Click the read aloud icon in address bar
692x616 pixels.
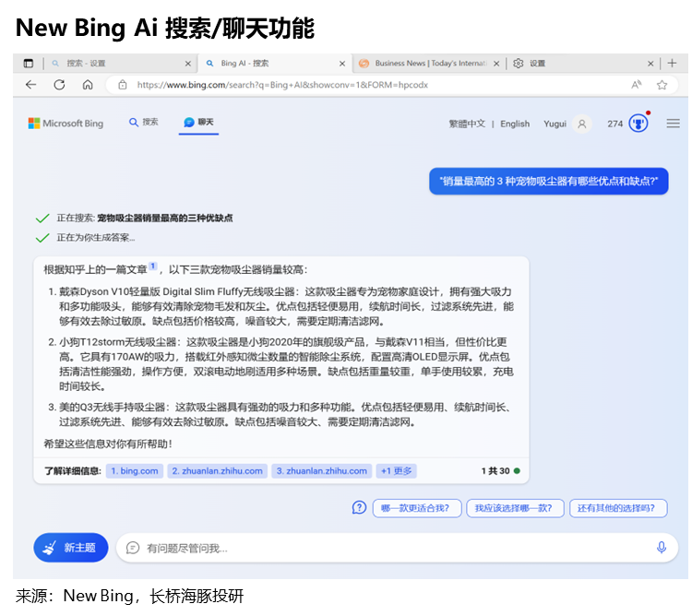tap(636, 85)
